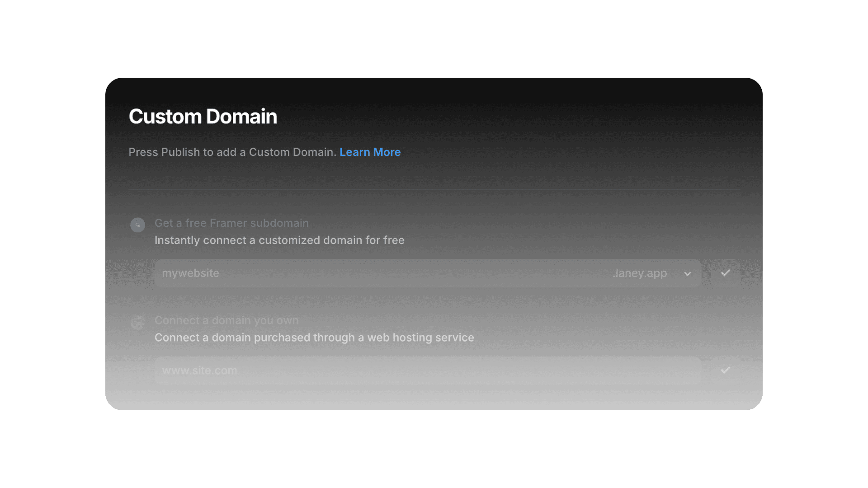Click the 'web hosting service' phrase
The height and width of the screenshot is (488, 868).
[420, 338]
